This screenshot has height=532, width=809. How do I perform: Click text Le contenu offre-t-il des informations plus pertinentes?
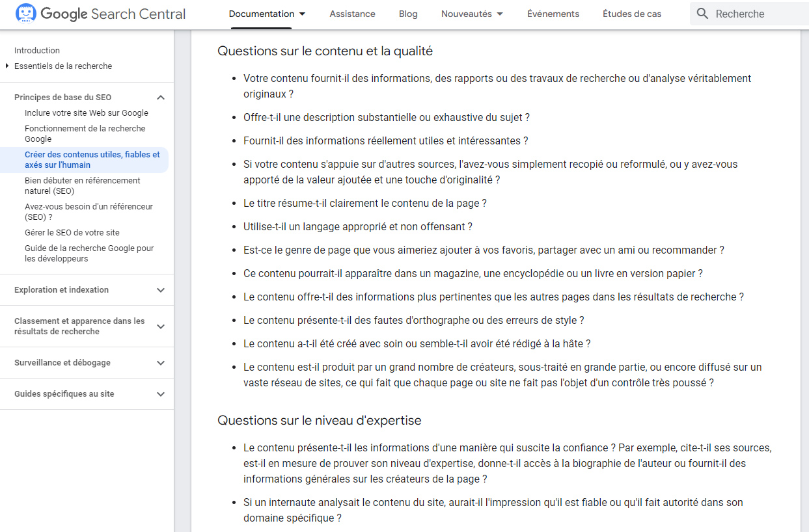493,297
